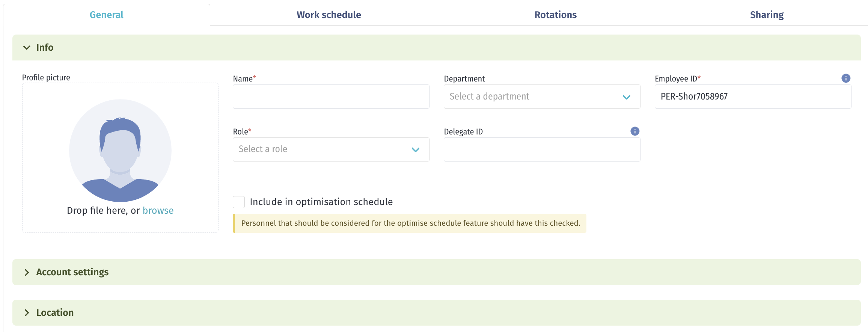Click the Delegate ID info icon
Image resolution: width=868 pixels, height=332 pixels.
click(634, 131)
